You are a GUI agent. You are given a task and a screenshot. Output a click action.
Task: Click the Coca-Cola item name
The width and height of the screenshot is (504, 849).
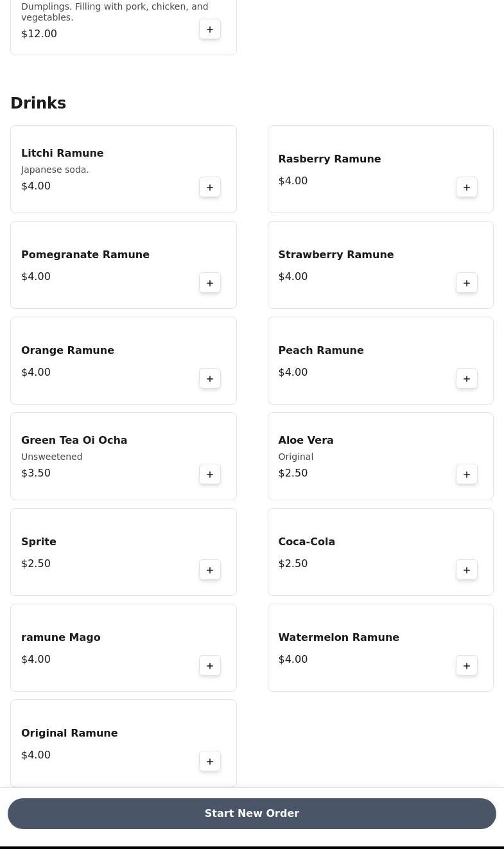tap(306, 542)
